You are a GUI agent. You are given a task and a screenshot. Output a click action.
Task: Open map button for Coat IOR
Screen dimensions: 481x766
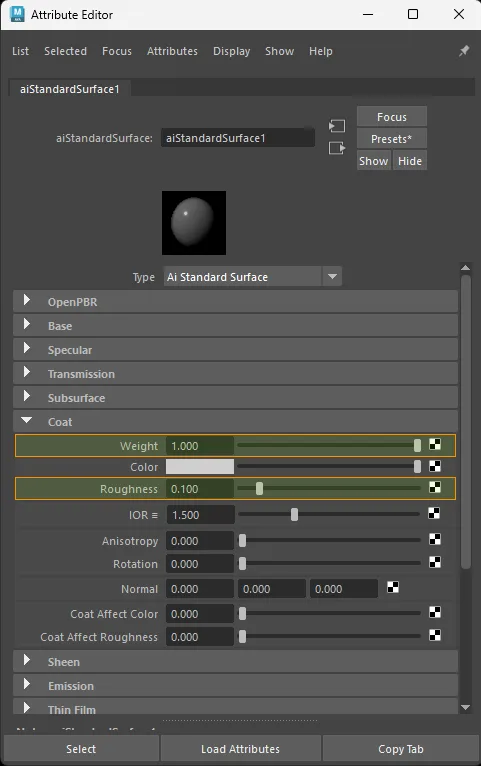pos(434,513)
